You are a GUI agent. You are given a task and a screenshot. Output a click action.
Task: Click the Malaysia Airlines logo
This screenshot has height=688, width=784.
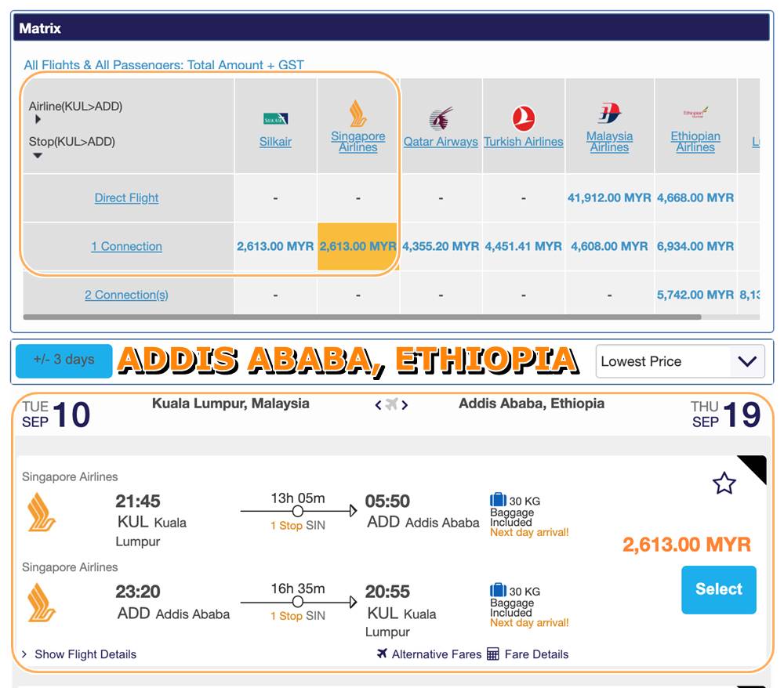click(609, 113)
